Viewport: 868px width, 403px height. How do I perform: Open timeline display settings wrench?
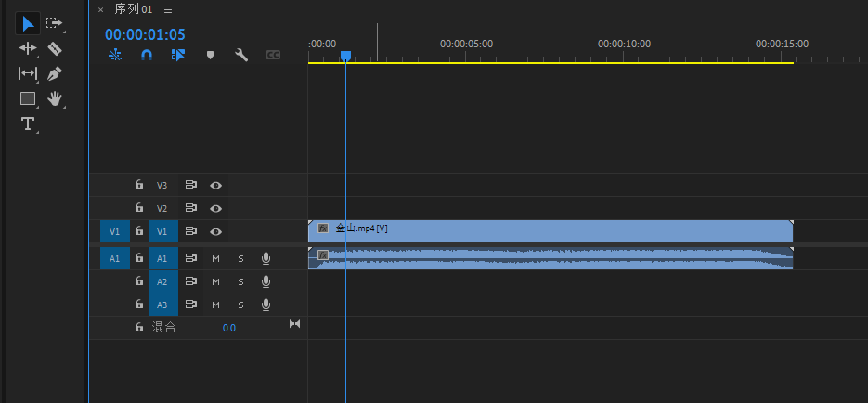click(241, 56)
